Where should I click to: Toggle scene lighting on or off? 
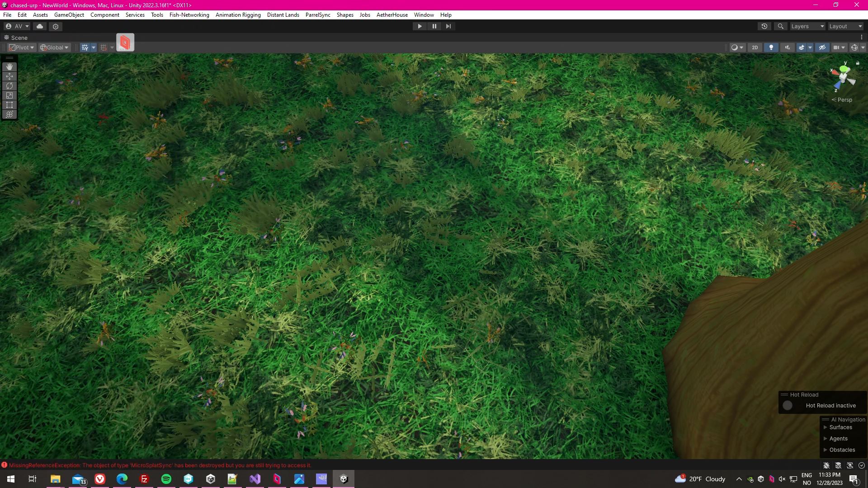[x=771, y=47]
